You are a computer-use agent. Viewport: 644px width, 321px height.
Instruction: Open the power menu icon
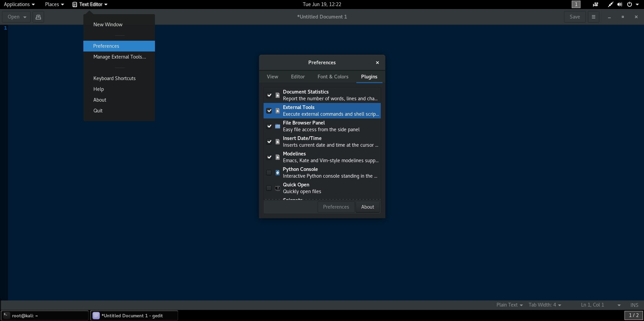point(631,4)
